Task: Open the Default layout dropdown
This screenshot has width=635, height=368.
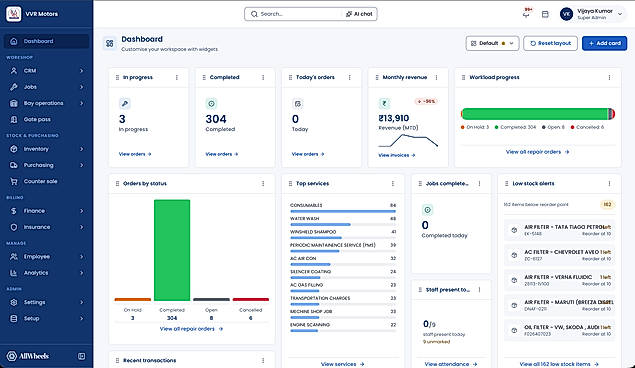Action: pos(492,43)
